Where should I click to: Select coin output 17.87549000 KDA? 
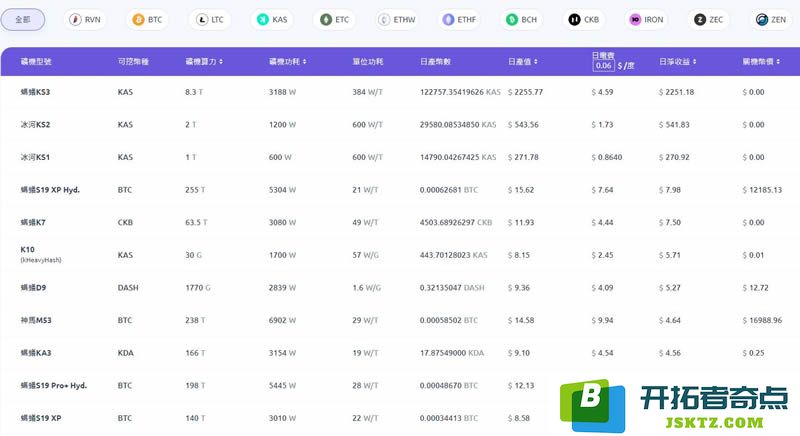tap(452, 353)
